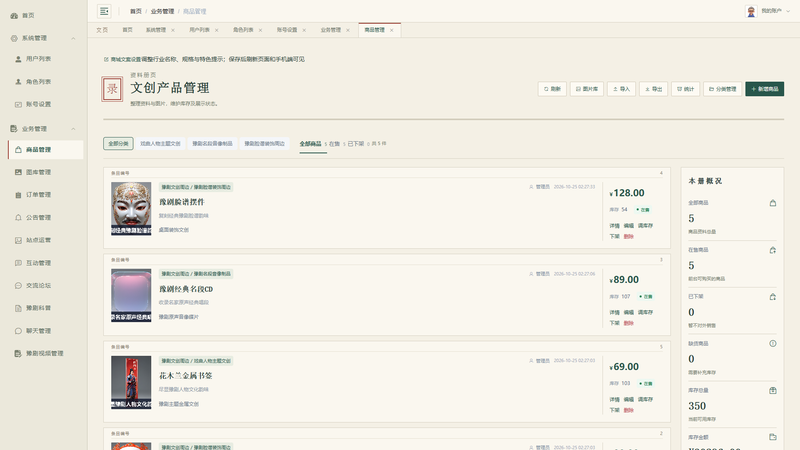This screenshot has height=450, width=800.
Task: Click 删除 for 豫剧经典名段CD
Action: (629, 323)
